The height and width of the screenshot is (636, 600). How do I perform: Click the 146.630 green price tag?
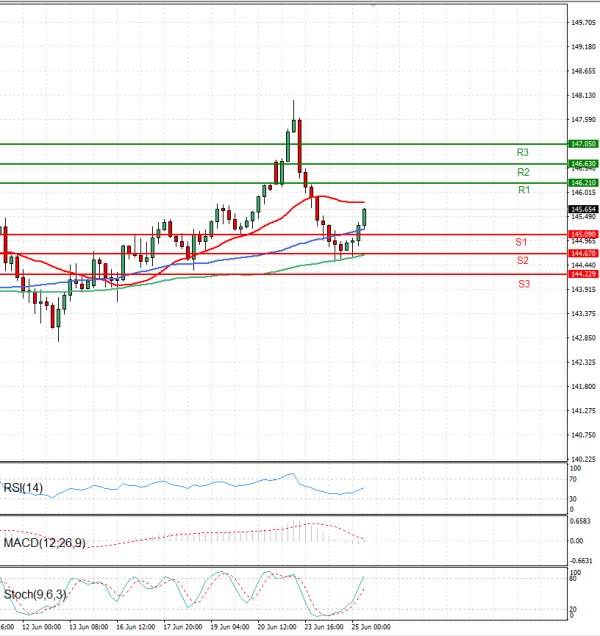pyautogui.click(x=583, y=163)
